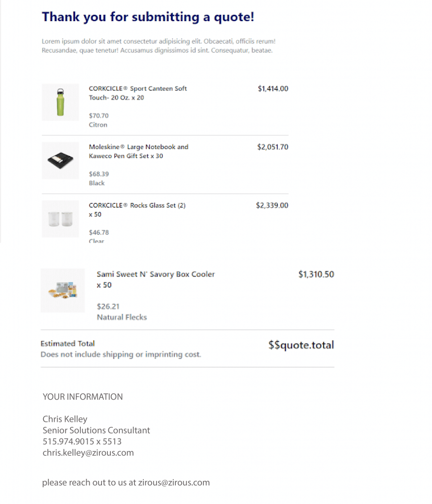Click the $2,051.70 line total
Screen dimensions: 432x504
point(273,147)
